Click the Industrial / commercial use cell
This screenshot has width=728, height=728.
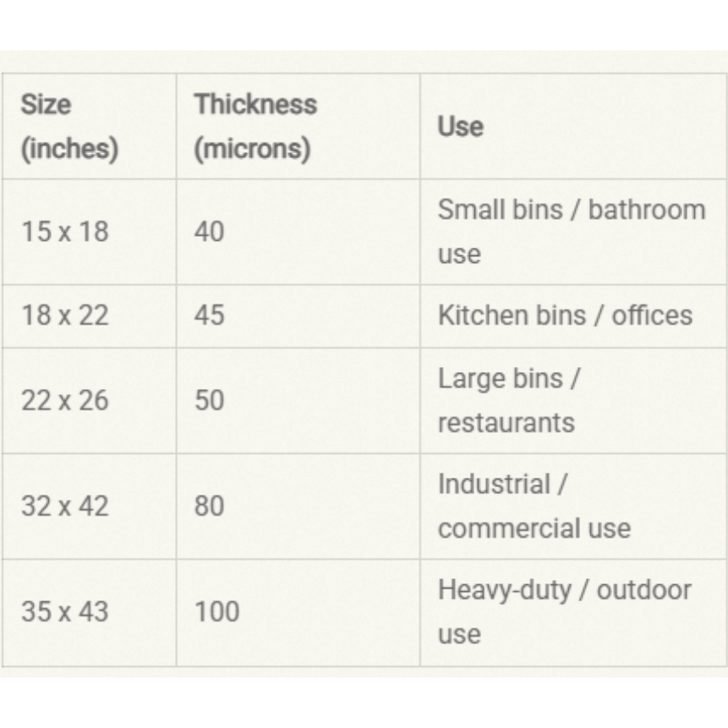[533, 506]
